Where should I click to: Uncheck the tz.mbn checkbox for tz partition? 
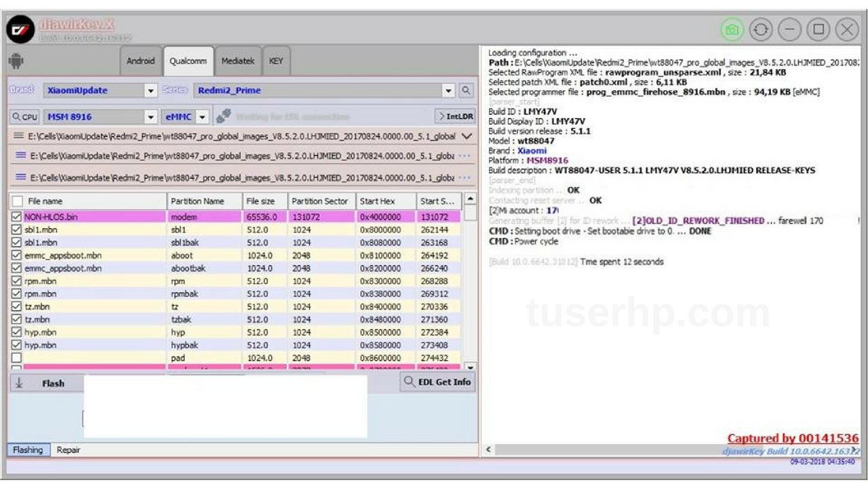tap(17, 307)
